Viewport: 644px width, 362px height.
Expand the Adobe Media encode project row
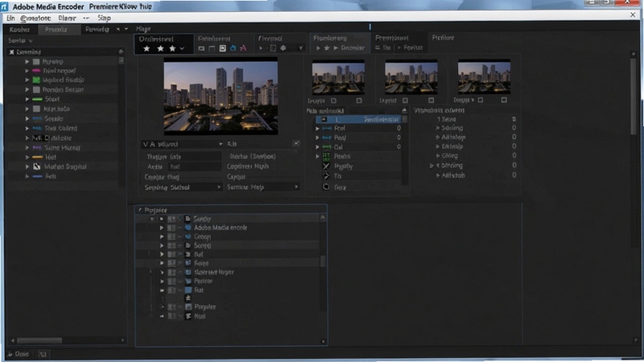click(x=162, y=228)
